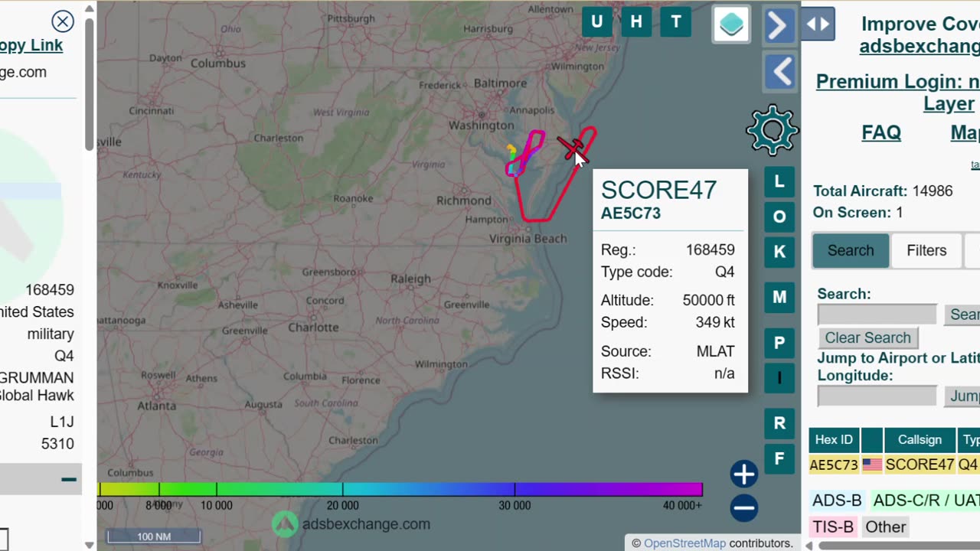Click the Jump button
The height and width of the screenshot is (551, 980).
tap(962, 396)
